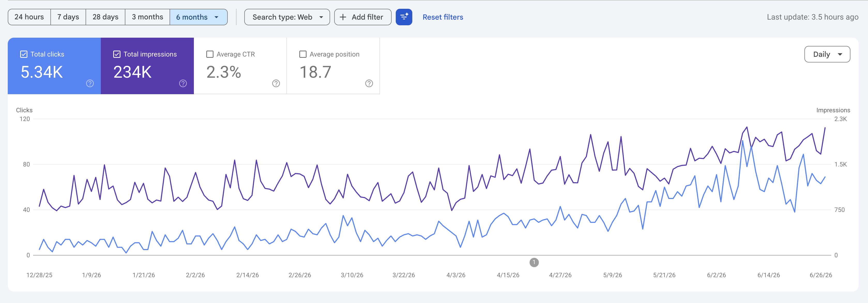
Task: Click the plus icon in Add filter
Action: click(x=343, y=17)
